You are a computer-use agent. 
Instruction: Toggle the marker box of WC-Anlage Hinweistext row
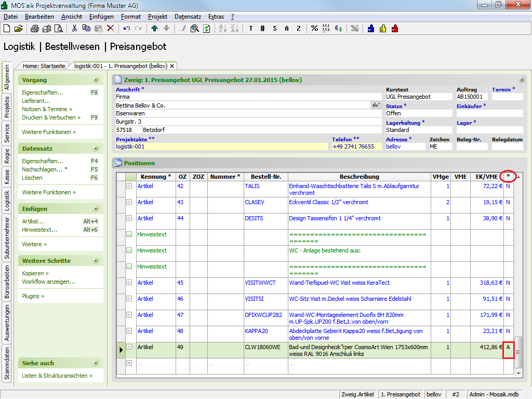[129, 250]
